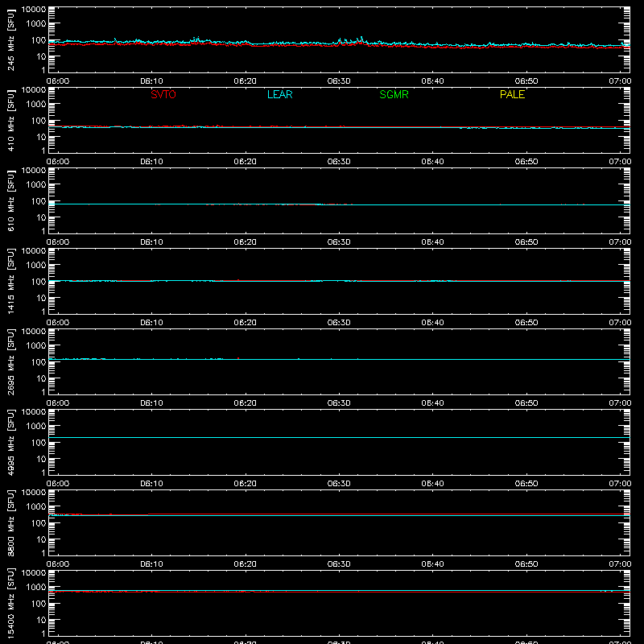Click 100 tick label on 1415 MHz plot

pos(39,282)
